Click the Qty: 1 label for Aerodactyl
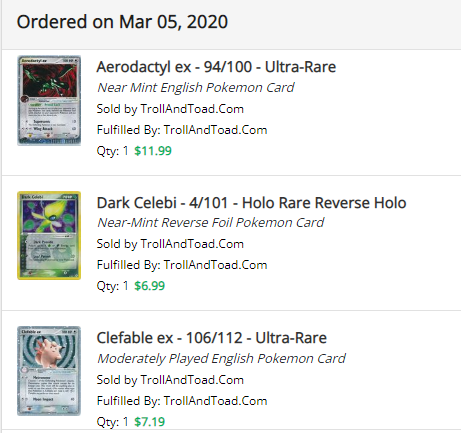 click(112, 151)
